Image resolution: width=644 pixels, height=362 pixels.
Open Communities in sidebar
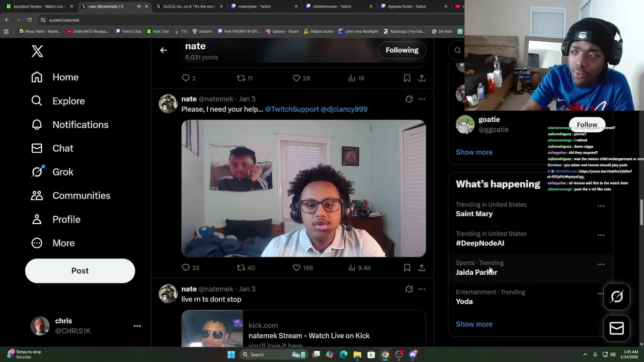[x=70, y=195]
